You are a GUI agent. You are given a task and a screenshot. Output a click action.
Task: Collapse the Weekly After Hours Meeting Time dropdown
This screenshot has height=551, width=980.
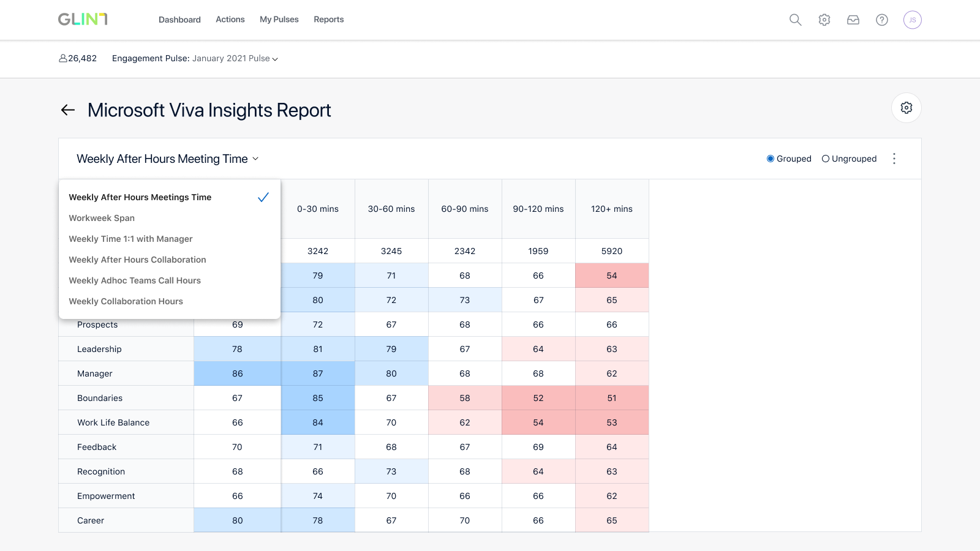[x=168, y=159]
